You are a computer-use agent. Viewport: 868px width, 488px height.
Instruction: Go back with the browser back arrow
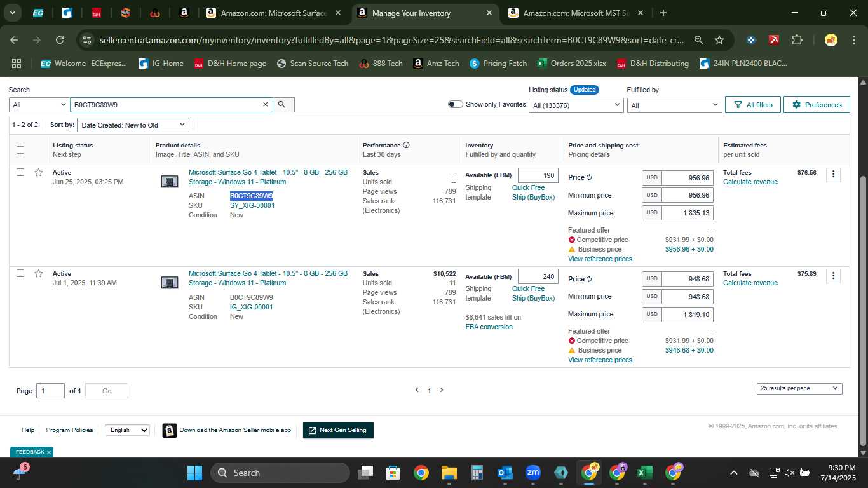coord(14,40)
